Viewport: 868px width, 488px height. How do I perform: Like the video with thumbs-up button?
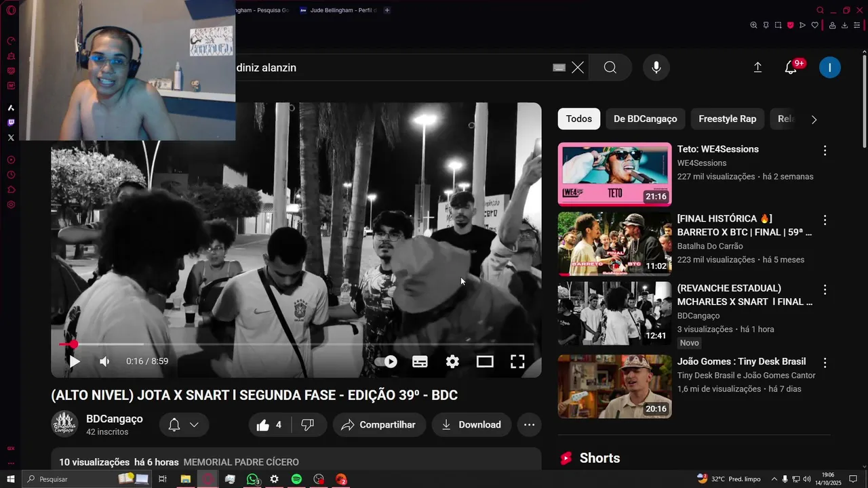point(269,425)
